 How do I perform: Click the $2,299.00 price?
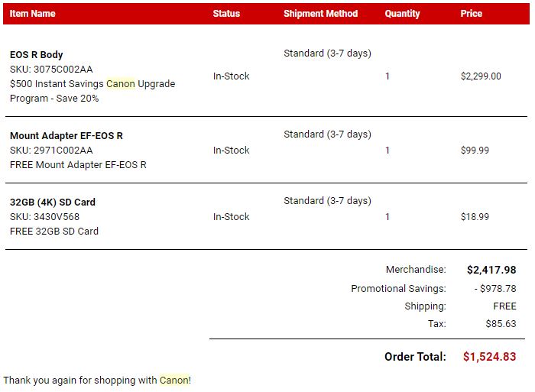(481, 76)
